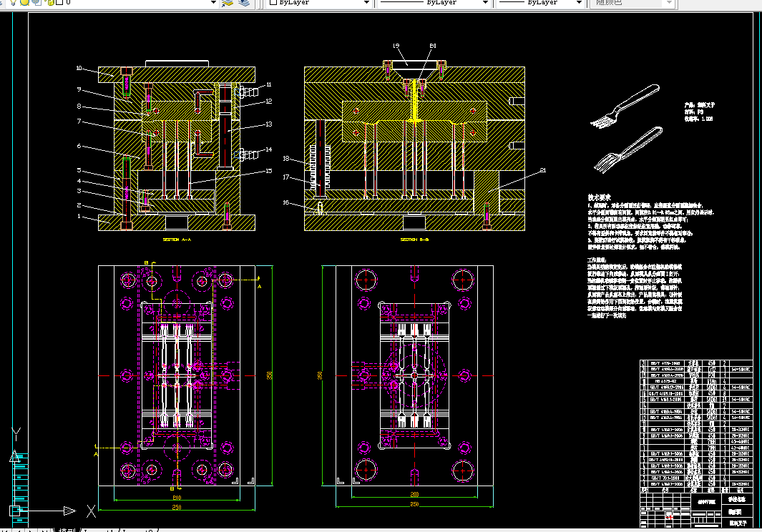Click the upper 3D fork rendering

[625, 105]
